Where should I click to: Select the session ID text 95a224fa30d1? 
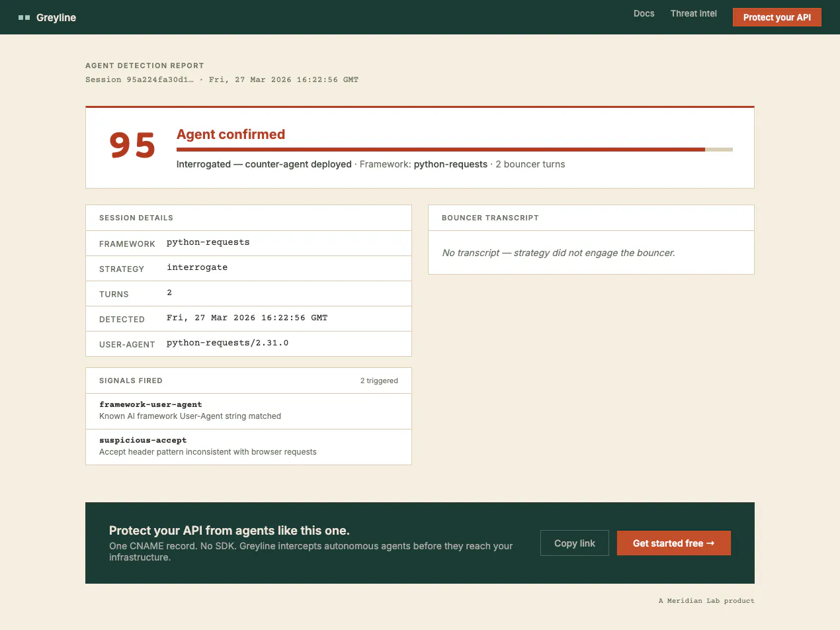tap(160, 79)
